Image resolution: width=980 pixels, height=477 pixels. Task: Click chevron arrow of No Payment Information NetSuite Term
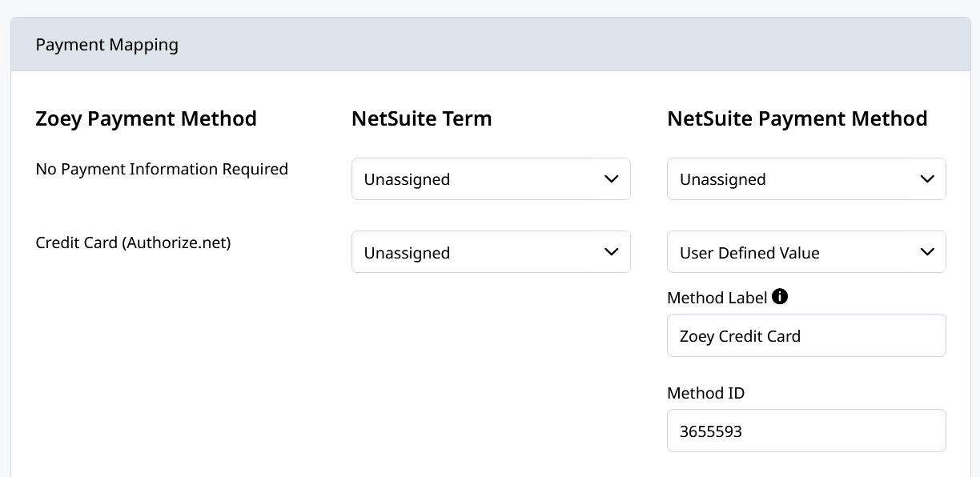pyautogui.click(x=611, y=179)
